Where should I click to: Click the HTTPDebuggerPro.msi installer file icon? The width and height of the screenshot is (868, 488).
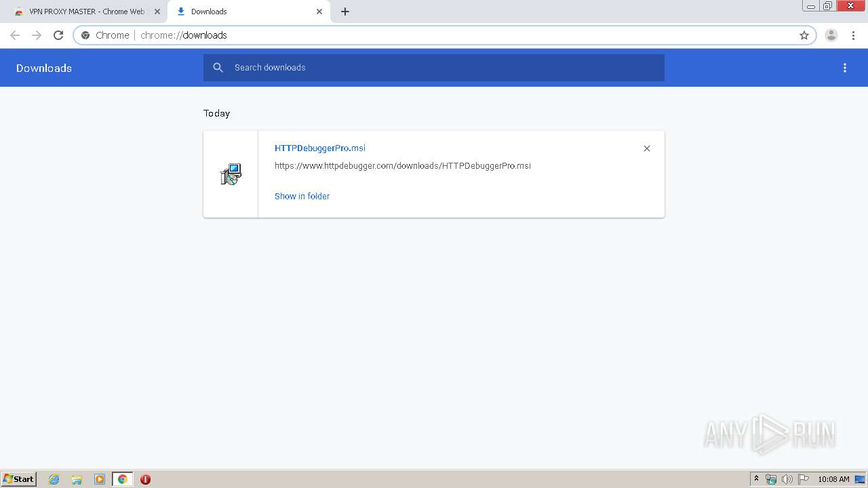[x=231, y=174]
